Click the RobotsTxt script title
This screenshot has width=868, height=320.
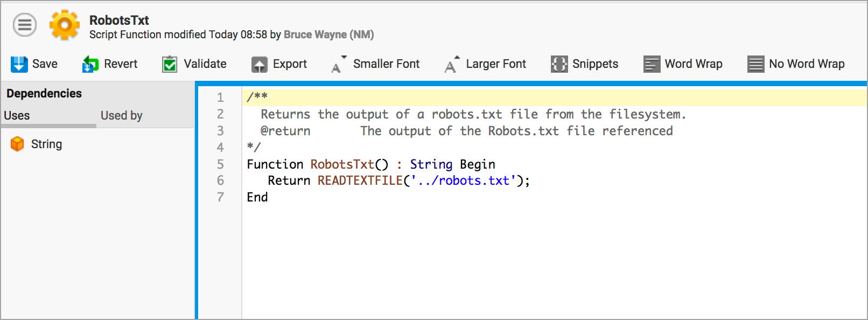coord(119,20)
